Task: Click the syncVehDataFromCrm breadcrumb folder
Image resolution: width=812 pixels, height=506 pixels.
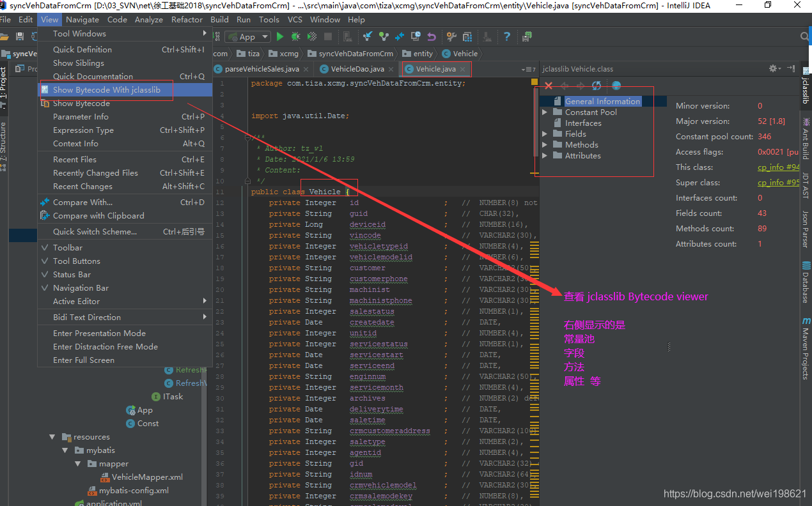Action: [x=350, y=54]
